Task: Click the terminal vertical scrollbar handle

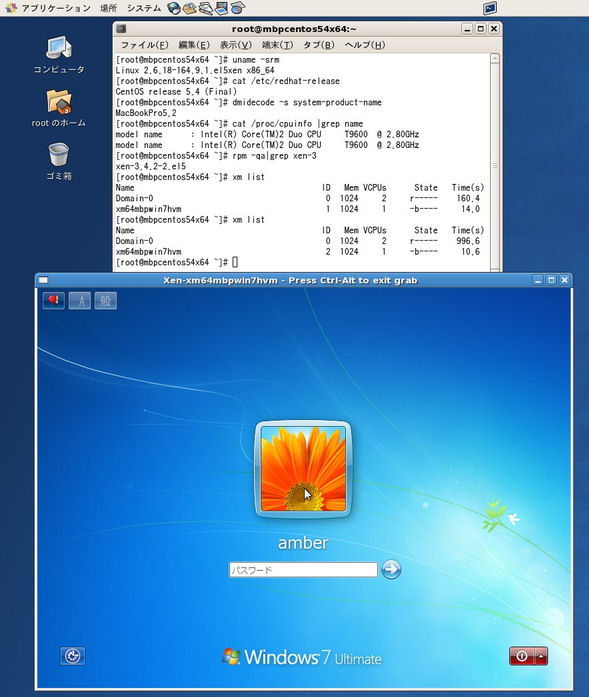Action: pyautogui.click(x=495, y=166)
